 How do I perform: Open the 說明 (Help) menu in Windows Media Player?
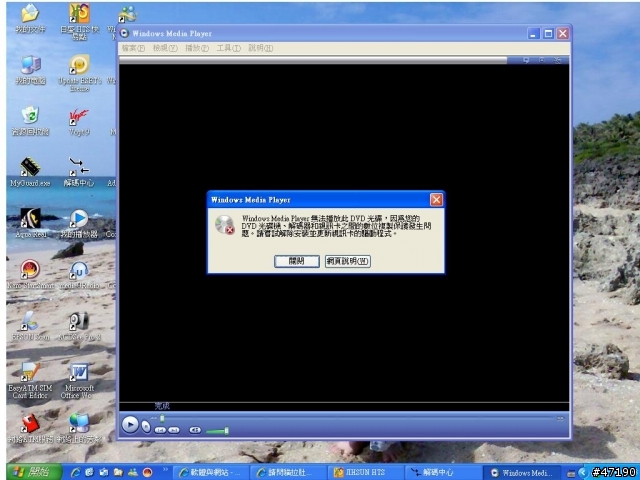pos(260,48)
